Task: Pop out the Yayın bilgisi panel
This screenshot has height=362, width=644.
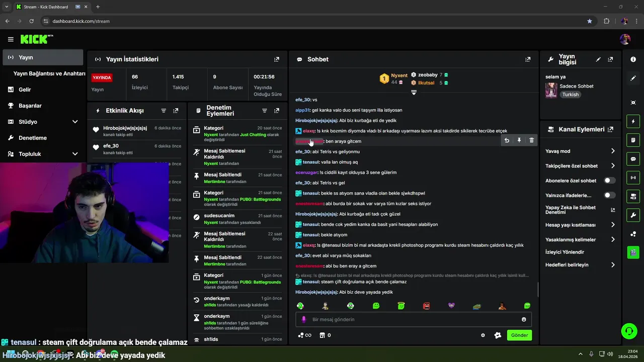Action: pos(610,59)
